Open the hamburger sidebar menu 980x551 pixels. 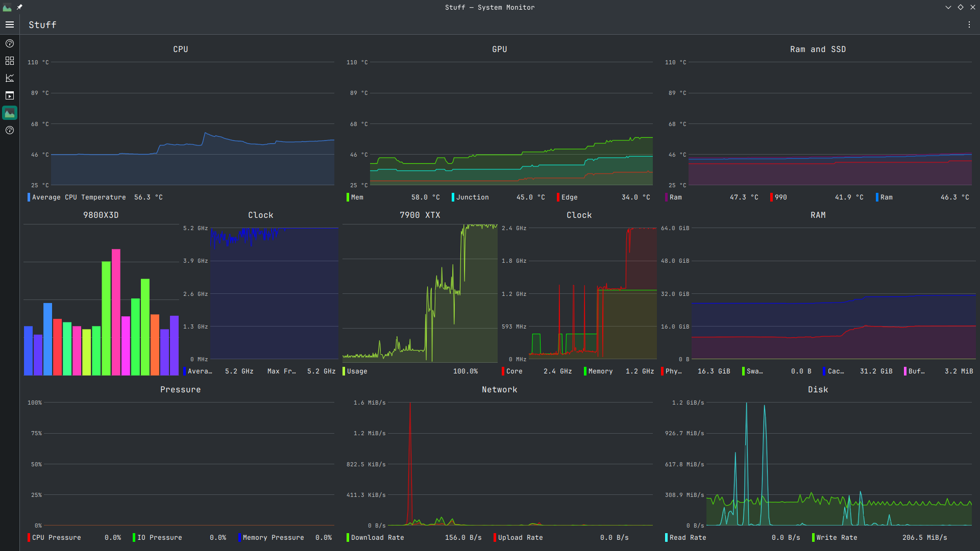click(10, 24)
